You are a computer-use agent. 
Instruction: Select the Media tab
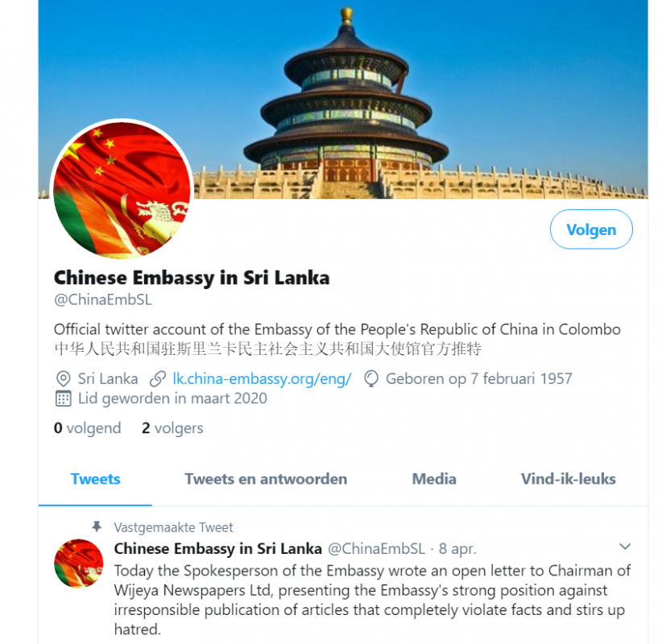pos(434,479)
